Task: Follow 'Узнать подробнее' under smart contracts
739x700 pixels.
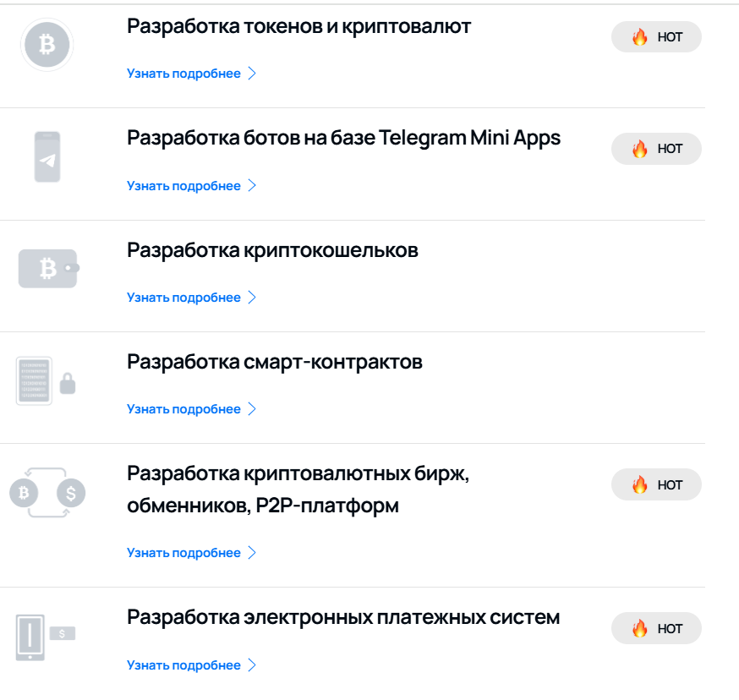Action: [191, 409]
